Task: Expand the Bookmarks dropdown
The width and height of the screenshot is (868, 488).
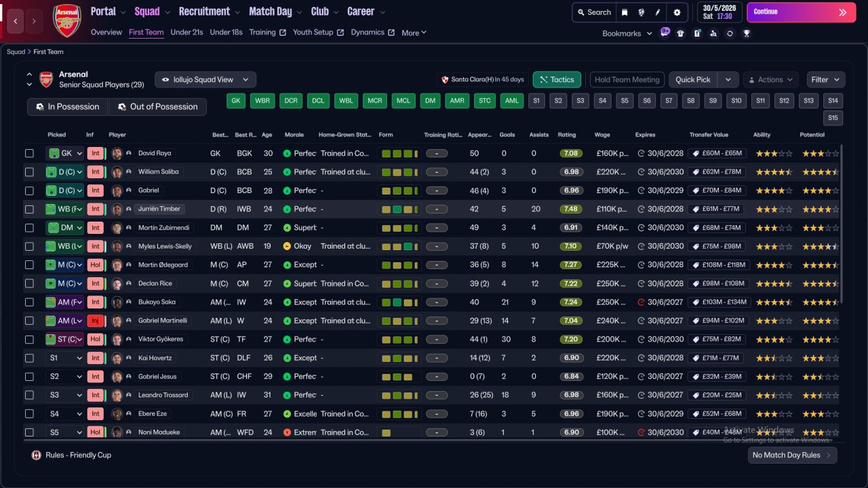Action: pos(627,33)
